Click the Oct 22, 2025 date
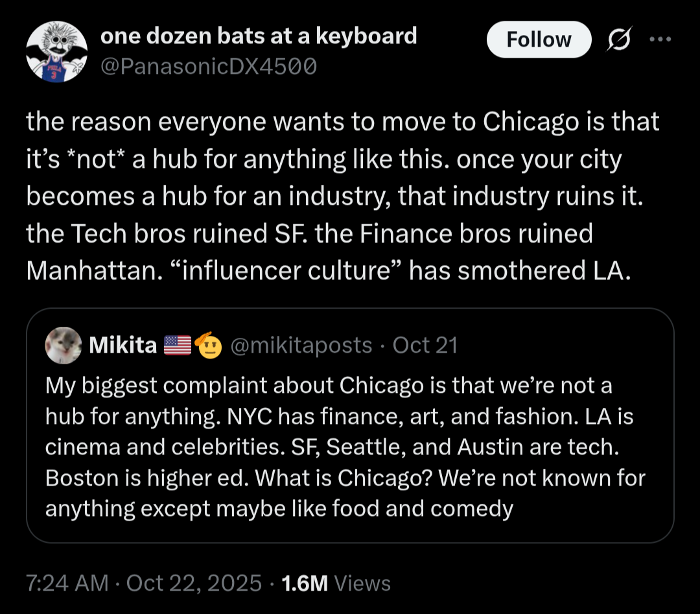 click(194, 583)
